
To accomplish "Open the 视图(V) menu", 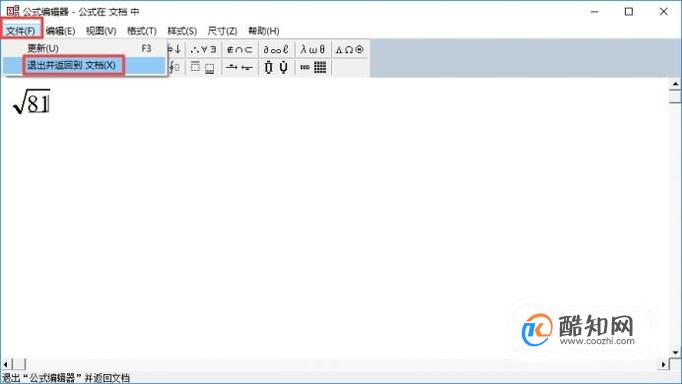I will (x=101, y=31).
